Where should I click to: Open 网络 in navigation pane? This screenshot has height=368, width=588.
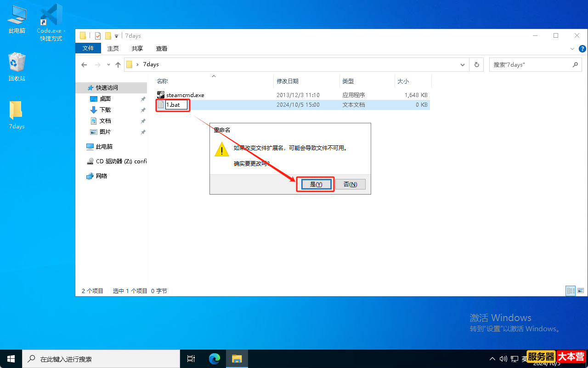point(101,176)
